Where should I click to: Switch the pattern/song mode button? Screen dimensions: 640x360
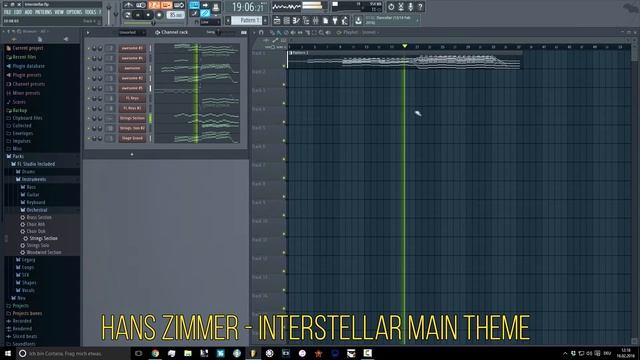[x=128, y=15]
